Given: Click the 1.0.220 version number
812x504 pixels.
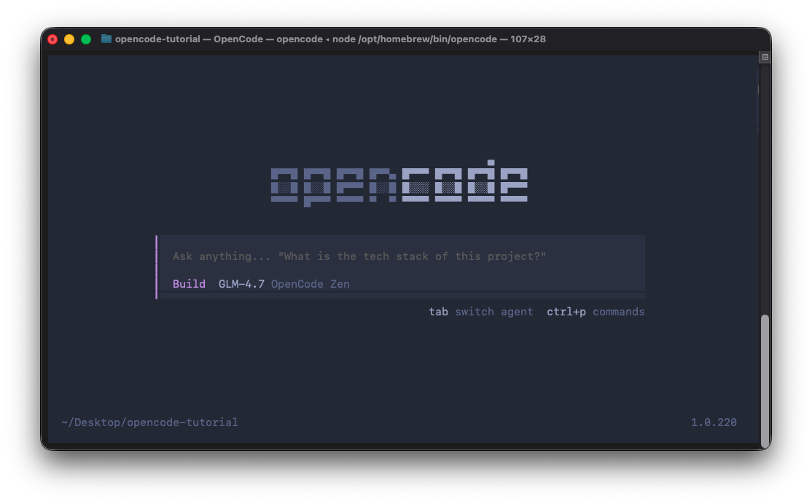Looking at the screenshot, I should pos(714,422).
